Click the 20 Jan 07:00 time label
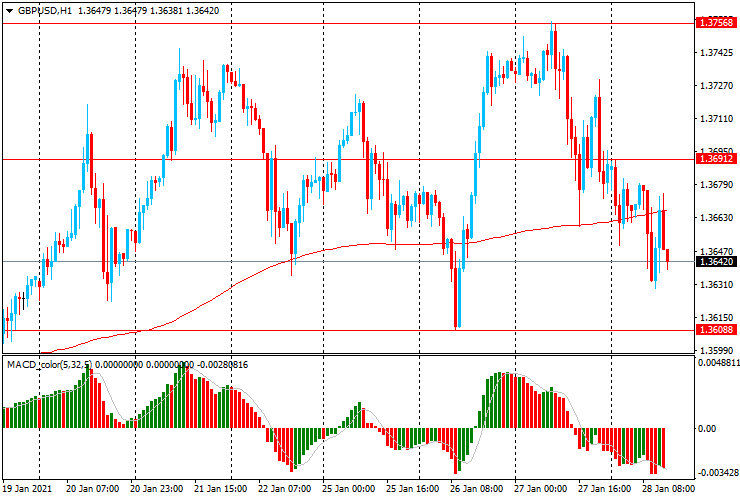Screen dimensions: 740x500 coord(92,488)
